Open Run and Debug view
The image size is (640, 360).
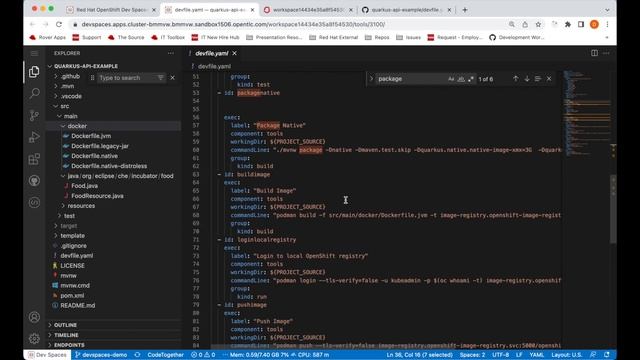point(34,137)
